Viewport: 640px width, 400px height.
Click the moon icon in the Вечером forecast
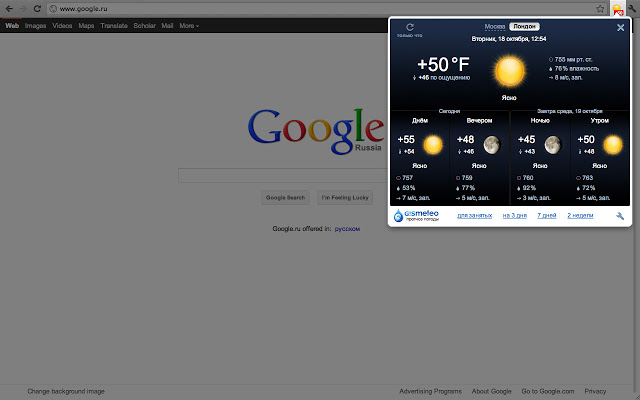492,145
